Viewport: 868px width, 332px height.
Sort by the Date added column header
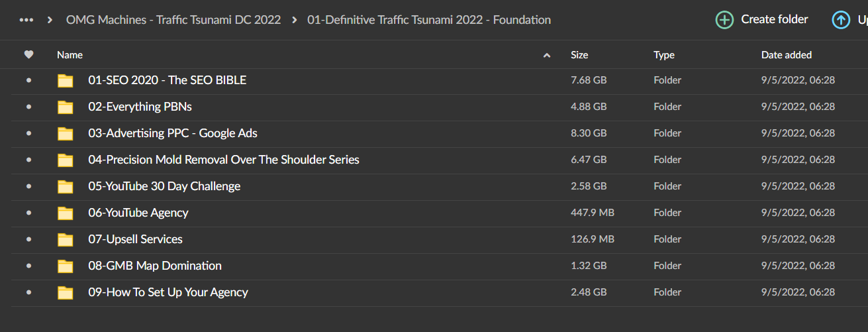pyautogui.click(x=787, y=55)
